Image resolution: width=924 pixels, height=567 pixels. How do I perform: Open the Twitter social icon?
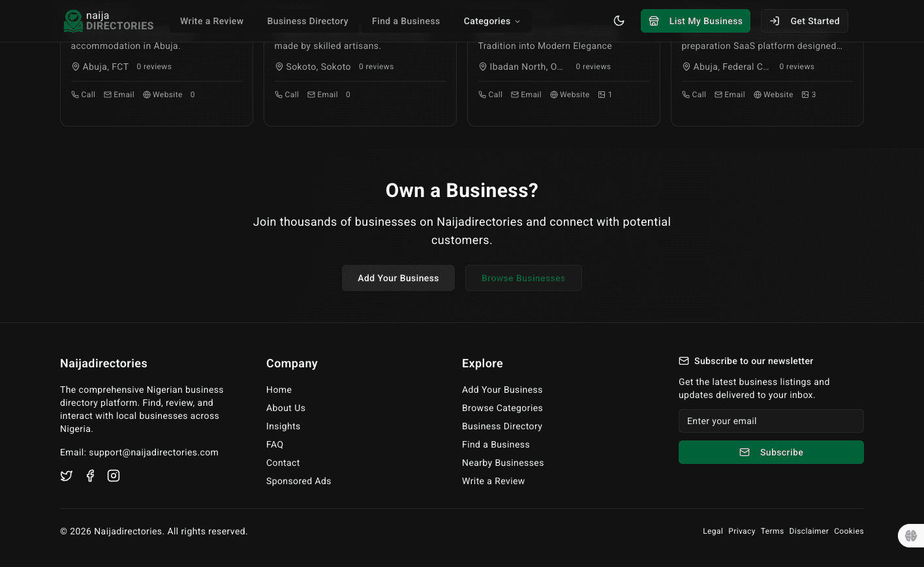(x=67, y=476)
